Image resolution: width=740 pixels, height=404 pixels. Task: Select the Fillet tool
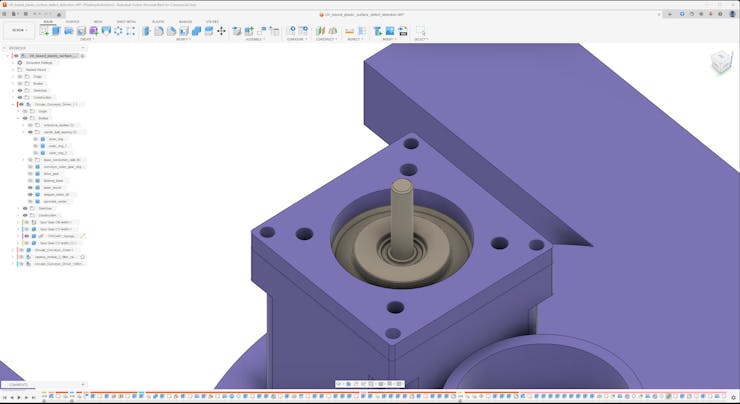click(159, 31)
